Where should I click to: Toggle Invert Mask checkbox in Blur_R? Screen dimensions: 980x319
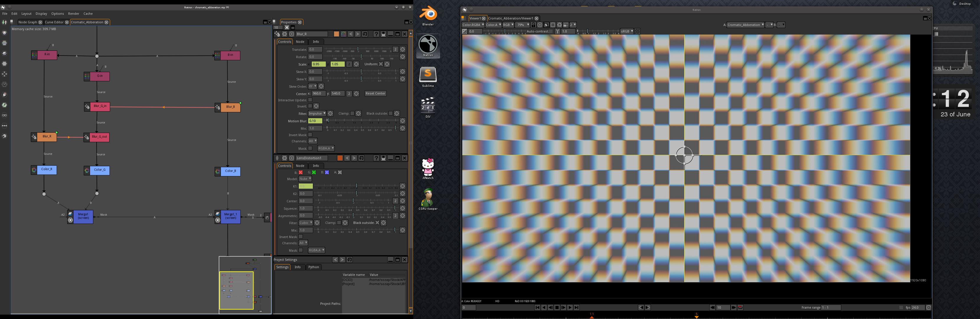pyautogui.click(x=310, y=135)
